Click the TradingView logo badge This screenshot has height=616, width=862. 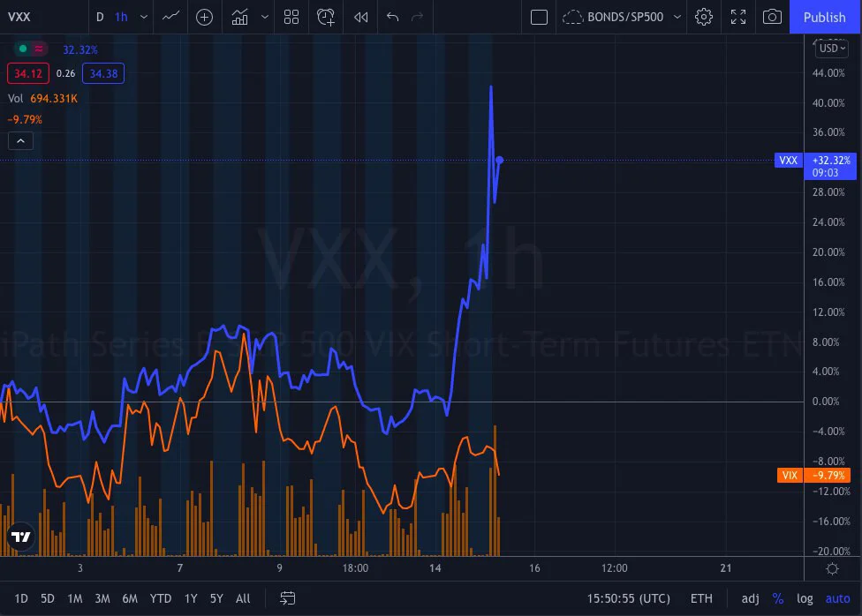point(21,537)
